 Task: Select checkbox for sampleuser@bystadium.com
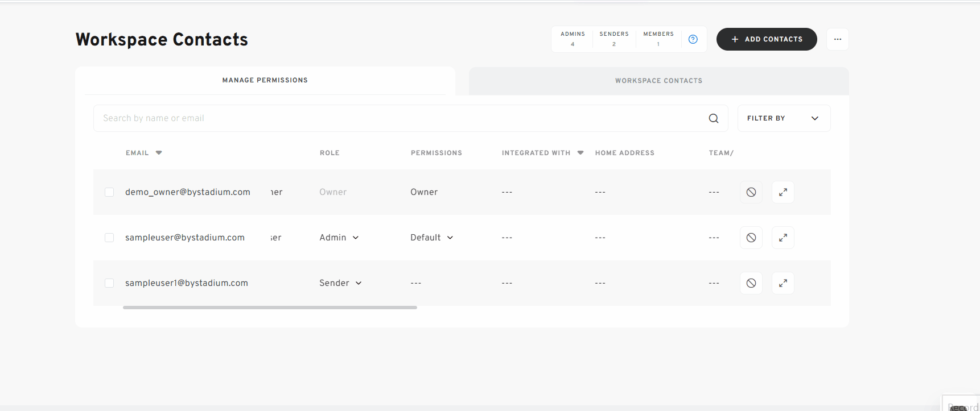(109, 238)
